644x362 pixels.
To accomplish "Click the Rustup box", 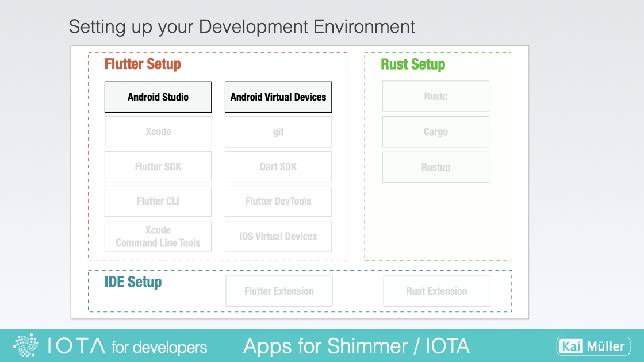I will coord(436,167).
